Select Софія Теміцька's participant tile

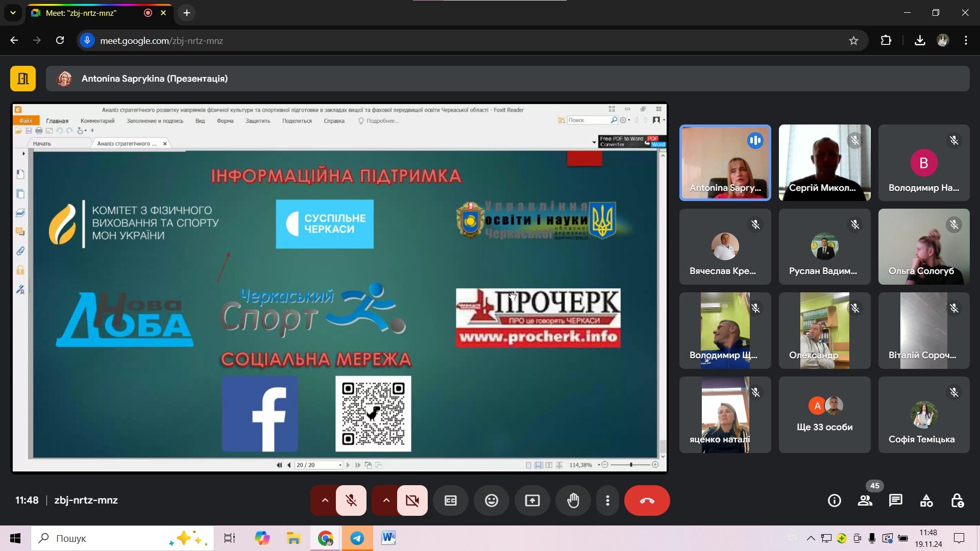point(924,415)
